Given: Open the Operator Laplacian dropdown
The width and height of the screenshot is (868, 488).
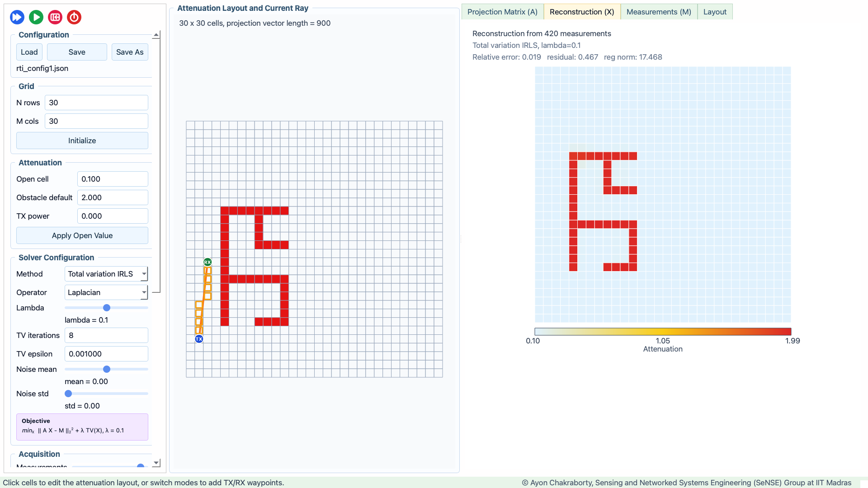Looking at the screenshot, I should pos(106,292).
